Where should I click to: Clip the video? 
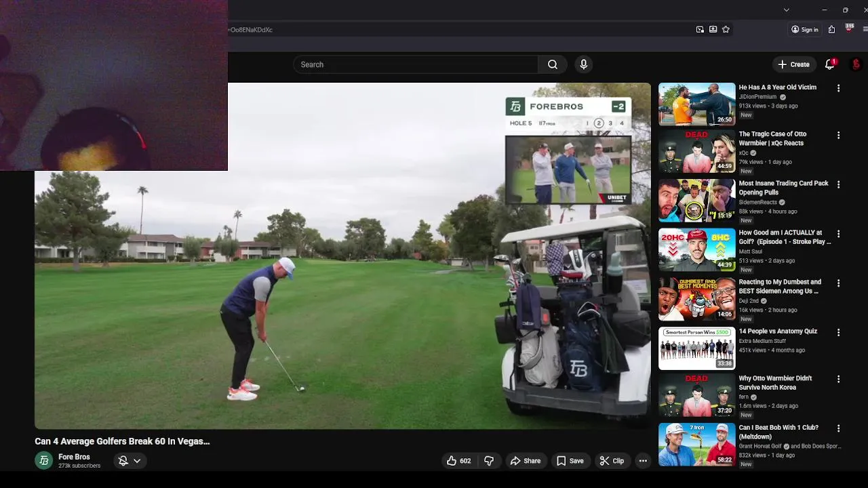(612, 461)
